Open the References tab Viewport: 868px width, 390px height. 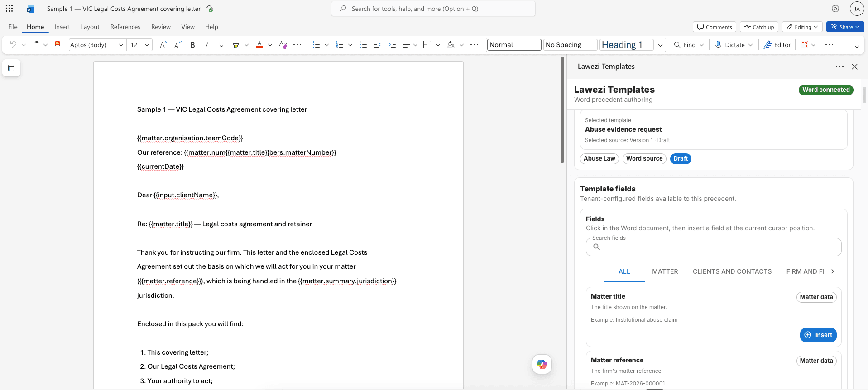tap(125, 27)
